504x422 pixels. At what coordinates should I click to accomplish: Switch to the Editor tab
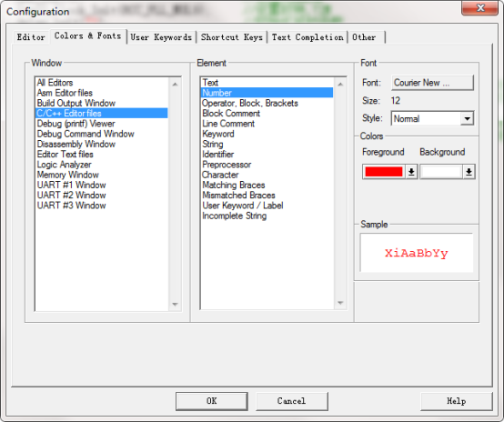[x=31, y=37]
